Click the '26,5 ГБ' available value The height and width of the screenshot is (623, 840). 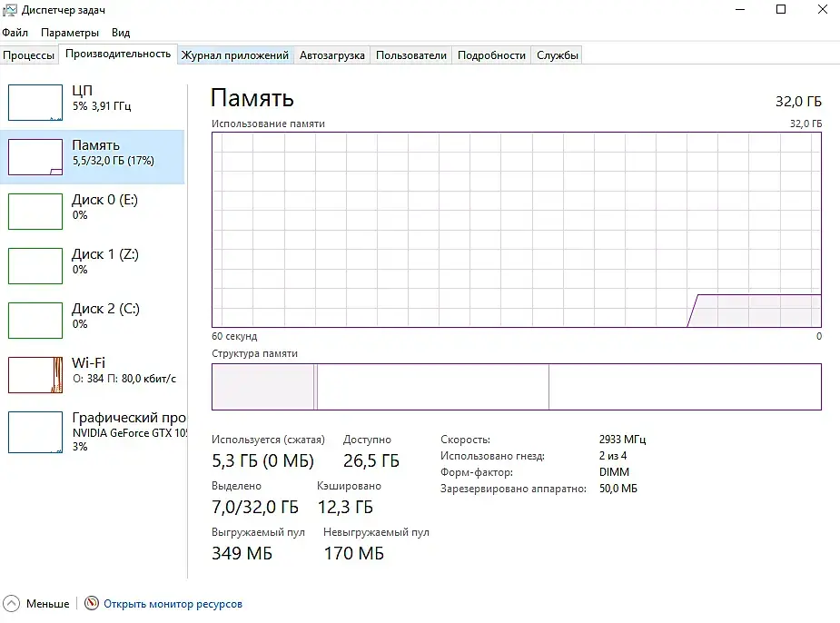pyautogui.click(x=371, y=460)
